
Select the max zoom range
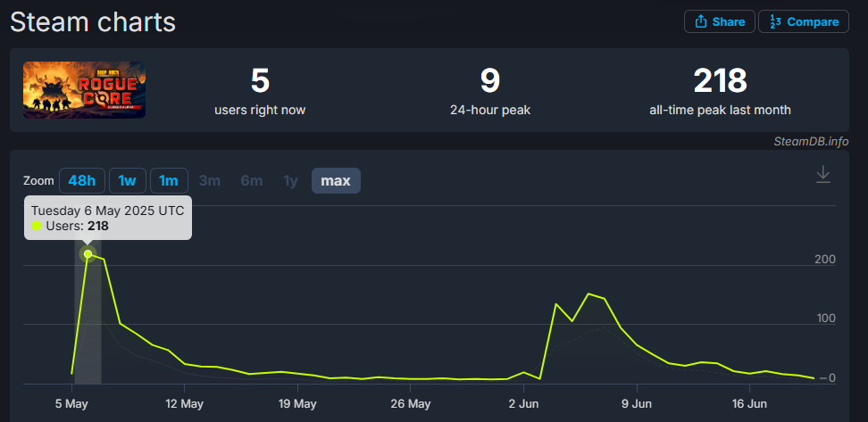point(336,181)
